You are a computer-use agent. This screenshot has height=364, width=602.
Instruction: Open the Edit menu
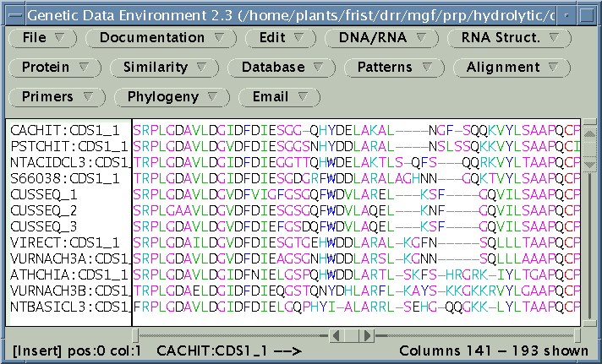(x=281, y=38)
